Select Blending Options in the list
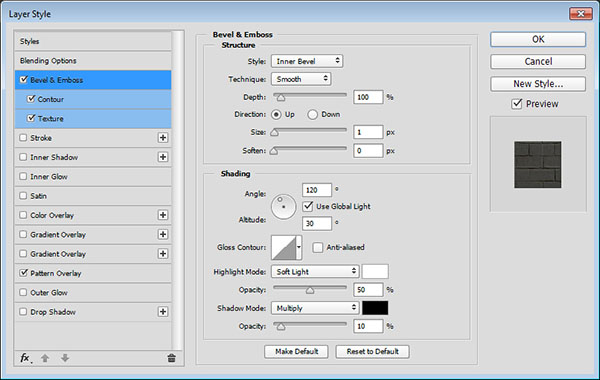 [93, 60]
